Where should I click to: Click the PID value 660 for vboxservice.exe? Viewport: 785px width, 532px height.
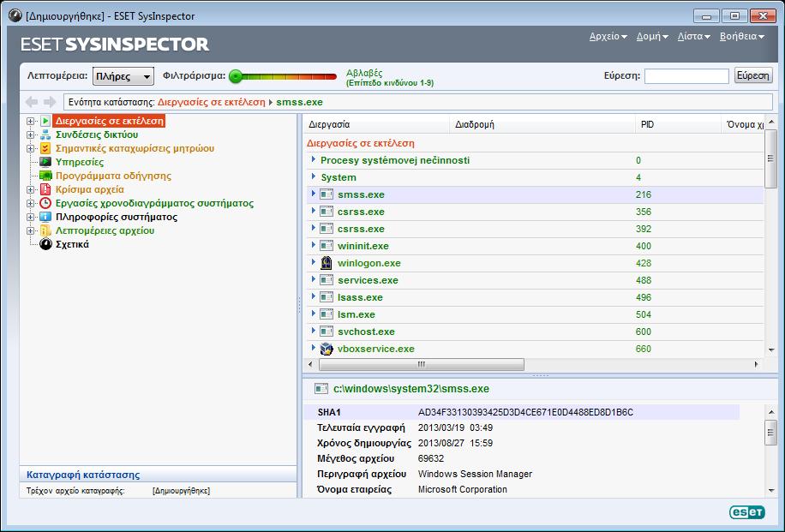[644, 349]
